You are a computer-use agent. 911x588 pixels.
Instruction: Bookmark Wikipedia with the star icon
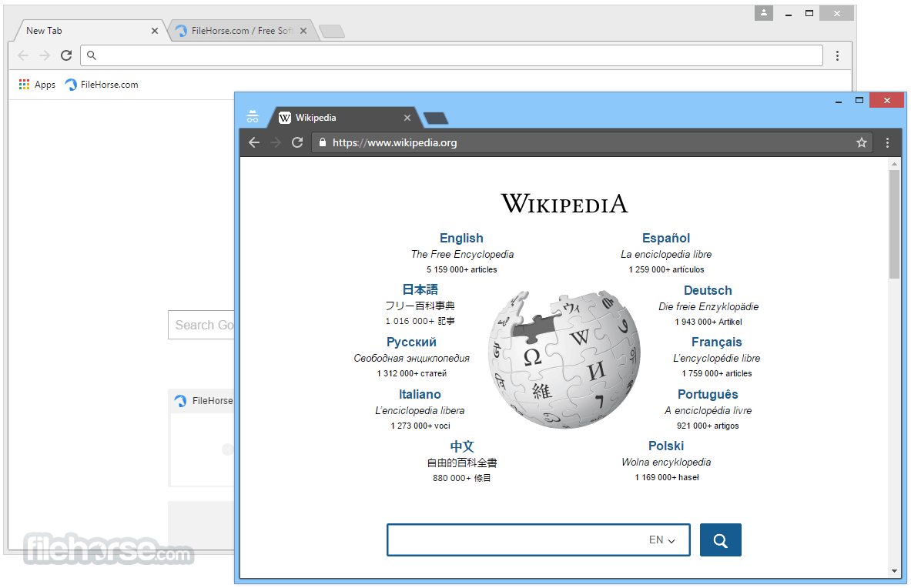click(862, 143)
